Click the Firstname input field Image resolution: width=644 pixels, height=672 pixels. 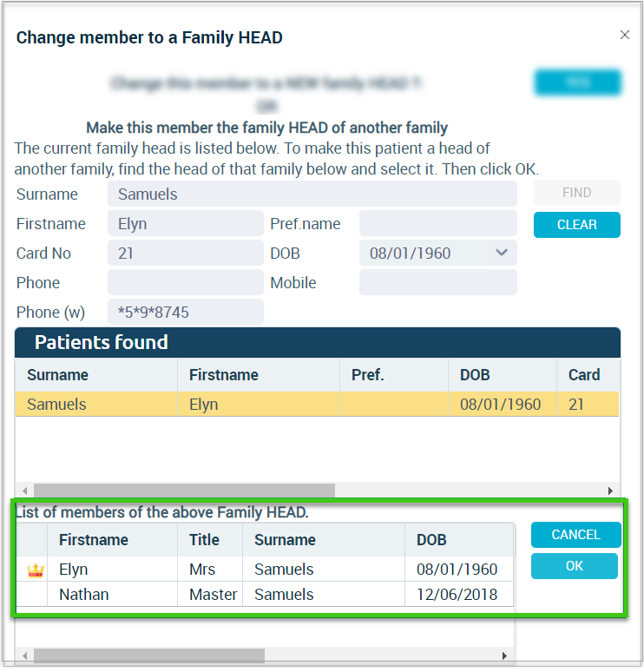click(185, 223)
